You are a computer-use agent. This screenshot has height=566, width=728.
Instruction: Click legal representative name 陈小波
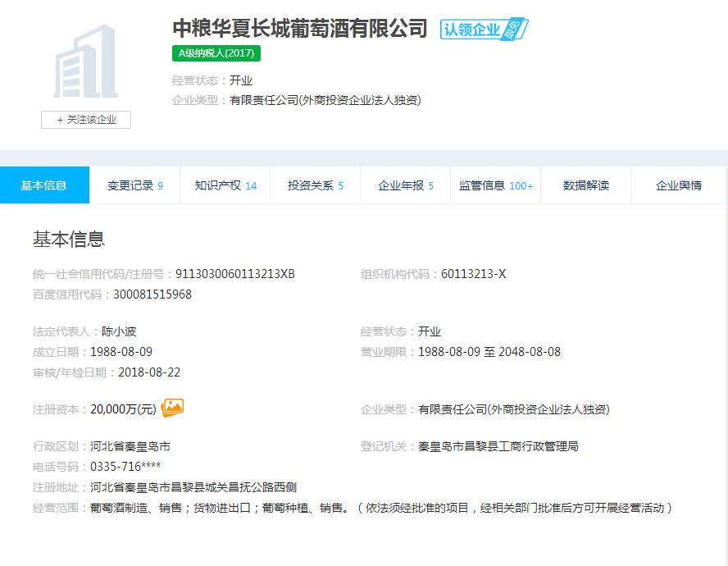[119, 331]
